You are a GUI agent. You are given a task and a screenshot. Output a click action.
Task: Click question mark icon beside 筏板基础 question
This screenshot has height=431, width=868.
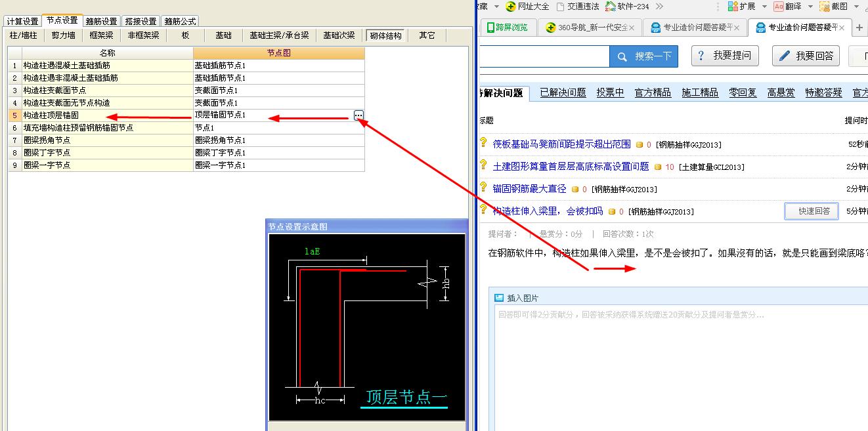484,143
